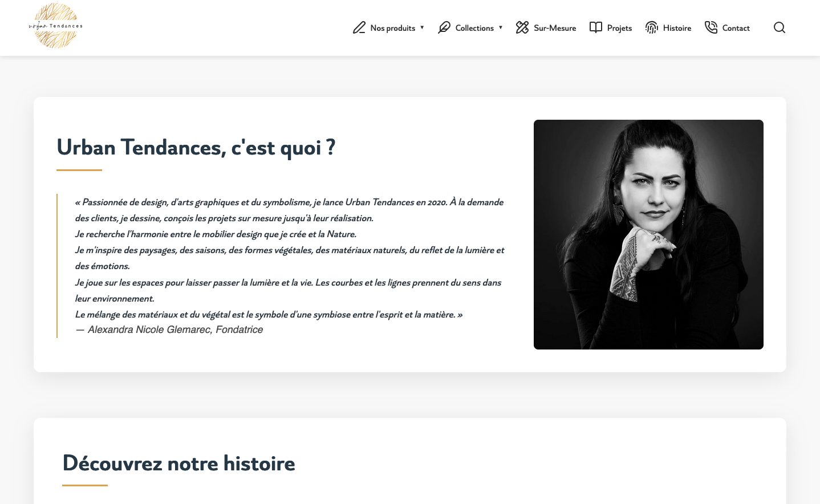Click the open book icon next to Projets
The width and height of the screenshot is (820, 504).
point(595,27)
